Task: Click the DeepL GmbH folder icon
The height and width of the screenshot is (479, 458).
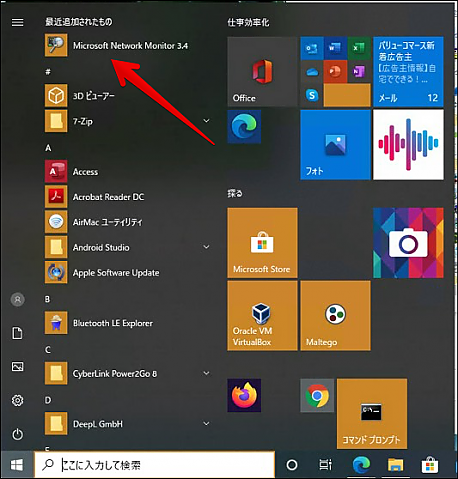Action: [56, 424]
